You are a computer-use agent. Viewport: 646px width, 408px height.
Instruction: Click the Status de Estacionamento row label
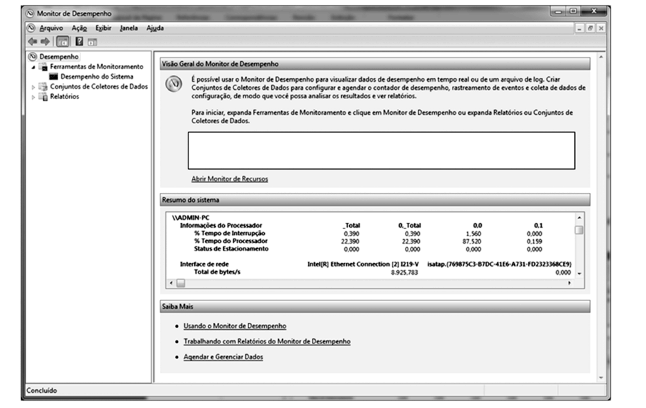pyautogui.click(x=231, y=249)
